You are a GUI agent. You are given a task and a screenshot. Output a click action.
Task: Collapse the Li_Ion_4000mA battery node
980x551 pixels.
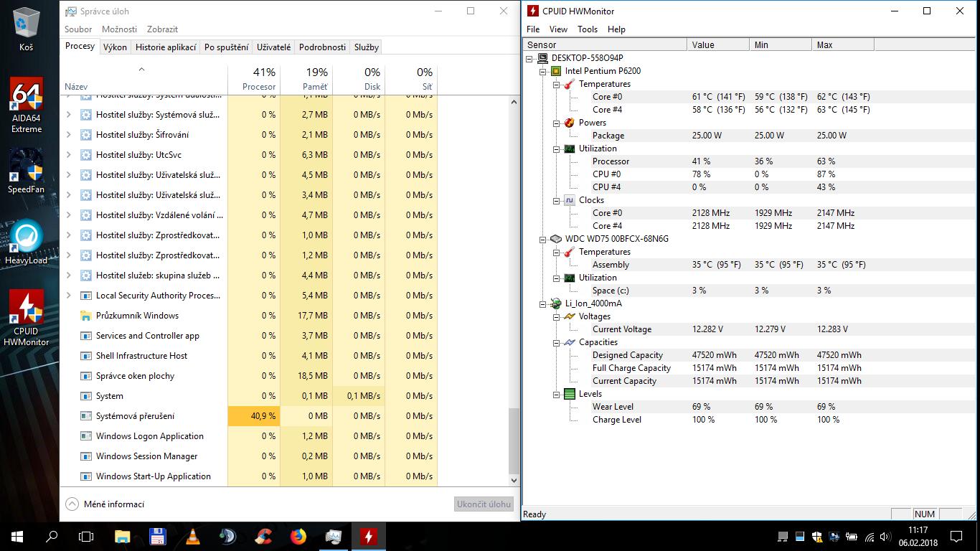(543, 303)
